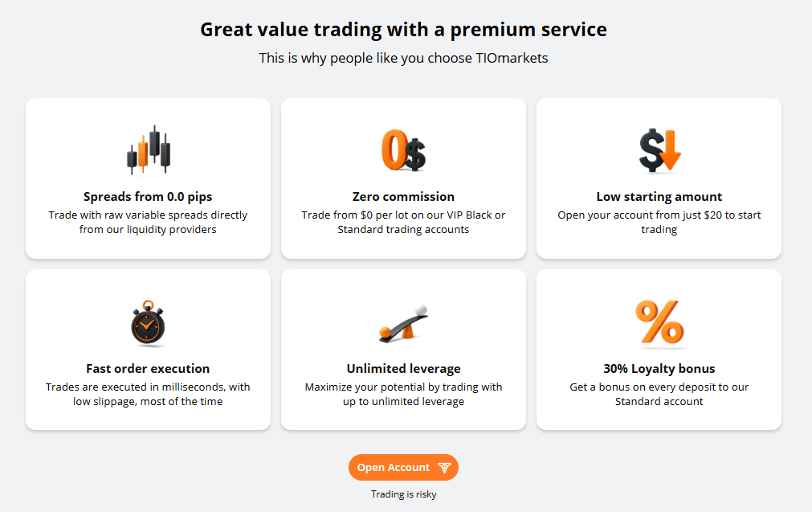Select the 0$ Zero commission icon
Image resolution: width=812 pixels, height=512 pixels.
point(403,149)
